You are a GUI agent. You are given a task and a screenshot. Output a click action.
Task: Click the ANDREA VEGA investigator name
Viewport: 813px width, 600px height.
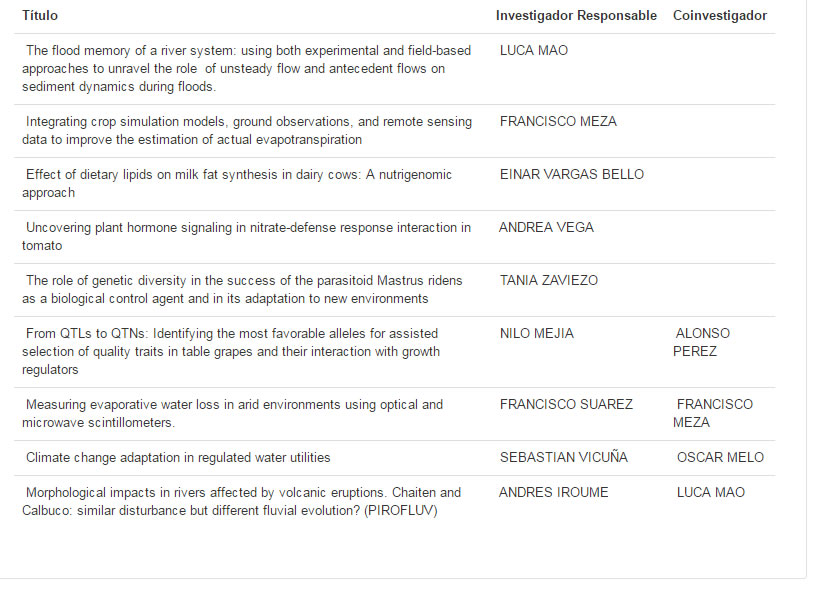[546, 227]
